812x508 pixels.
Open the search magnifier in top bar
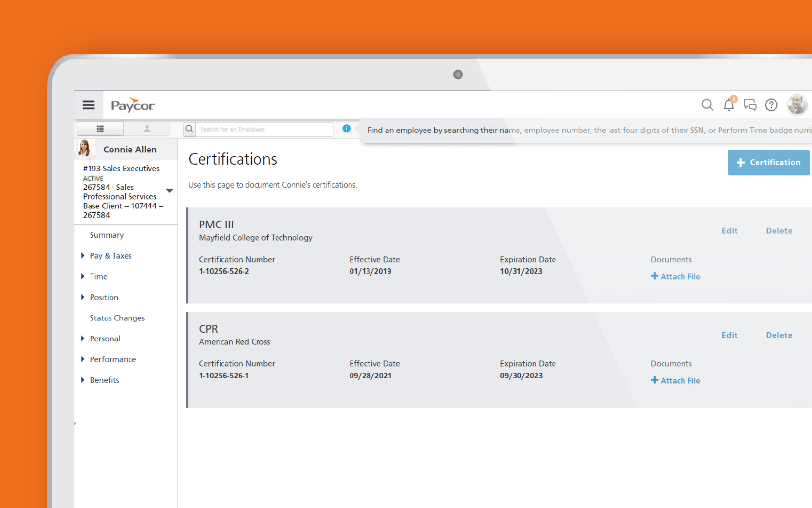[x=707, y=105]
